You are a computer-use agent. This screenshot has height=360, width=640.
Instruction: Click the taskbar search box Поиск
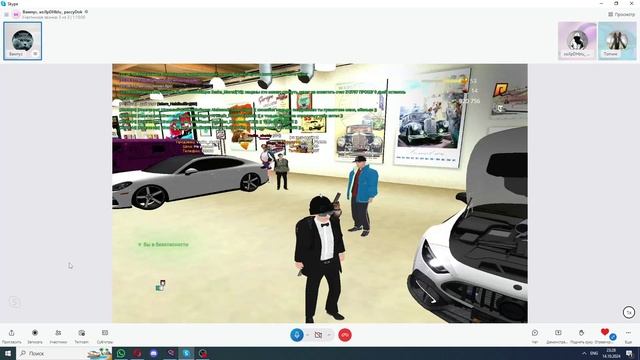(x=64, y=353)
